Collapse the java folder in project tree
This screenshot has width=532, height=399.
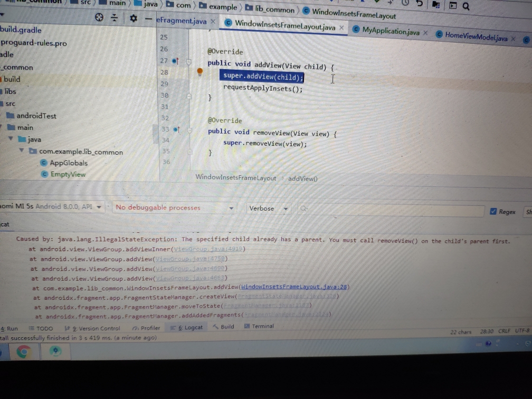[x=11, y=138]
